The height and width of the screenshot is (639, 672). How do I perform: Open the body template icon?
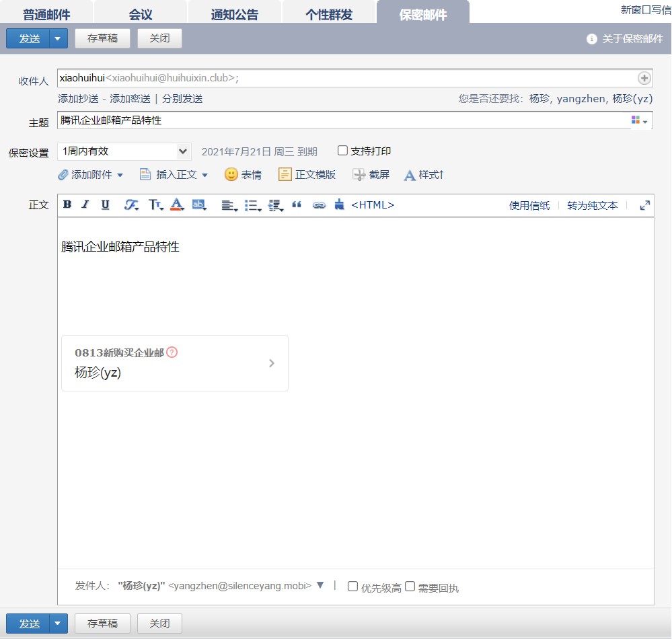285,174
